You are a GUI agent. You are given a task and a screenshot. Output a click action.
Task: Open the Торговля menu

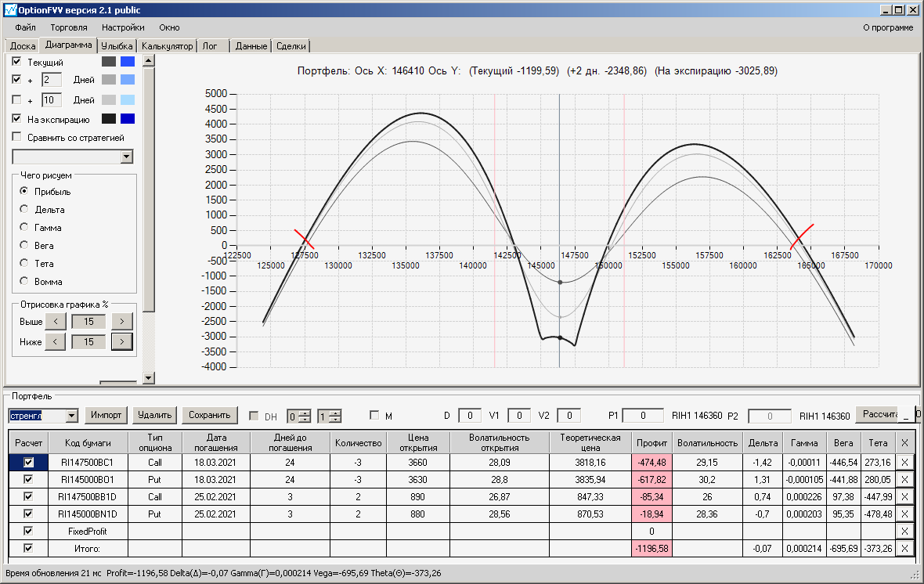click(69, 27)
